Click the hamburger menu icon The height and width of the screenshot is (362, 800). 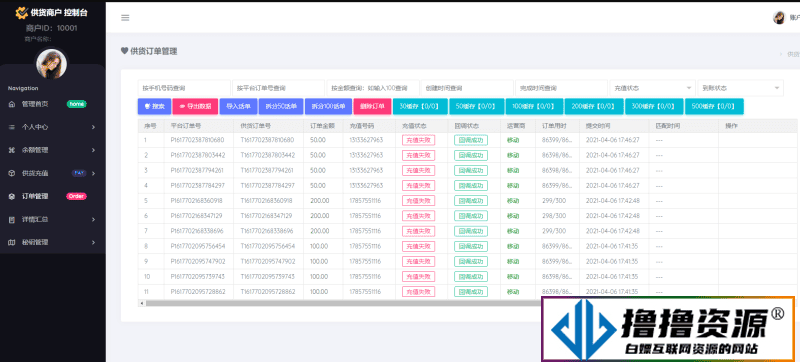(125, 18)
